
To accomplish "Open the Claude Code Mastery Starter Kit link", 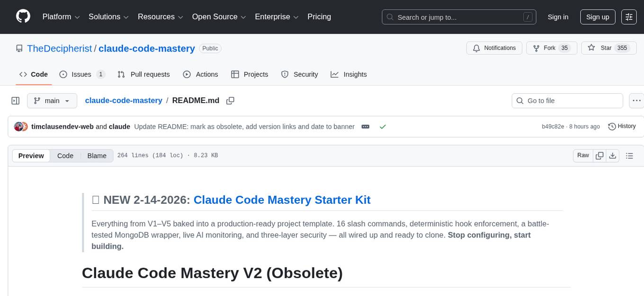I will coord(282,200).
